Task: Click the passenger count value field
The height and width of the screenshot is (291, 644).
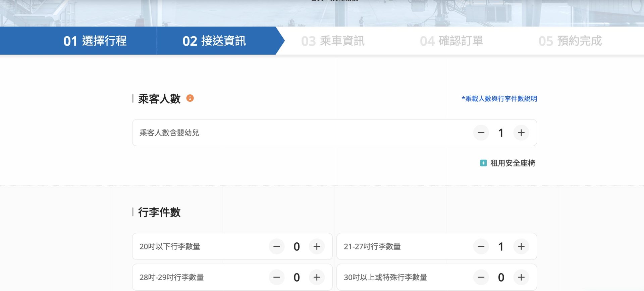Action: [x=501, y=133]
